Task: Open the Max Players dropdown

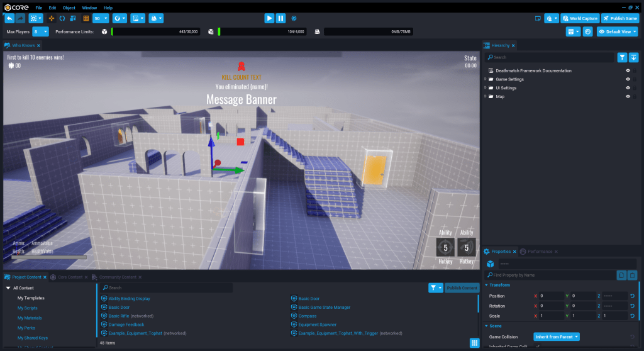Action: click(41, 31)
